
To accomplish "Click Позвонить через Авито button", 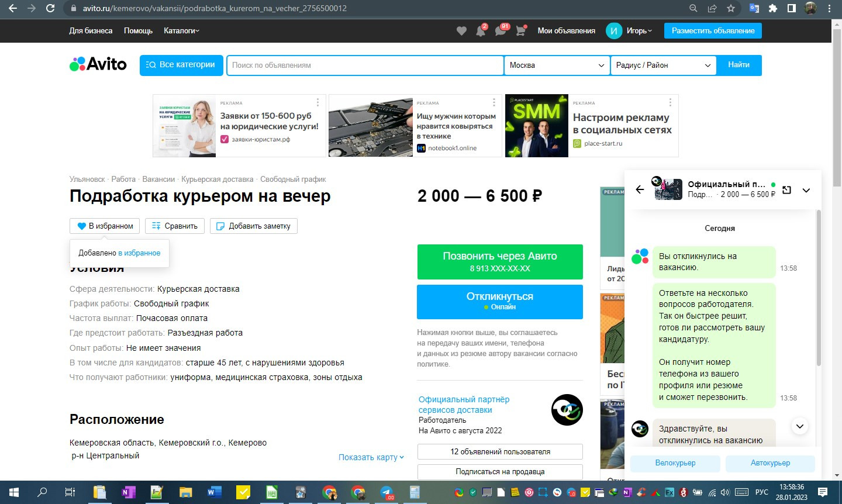I will tap(500, 262).
